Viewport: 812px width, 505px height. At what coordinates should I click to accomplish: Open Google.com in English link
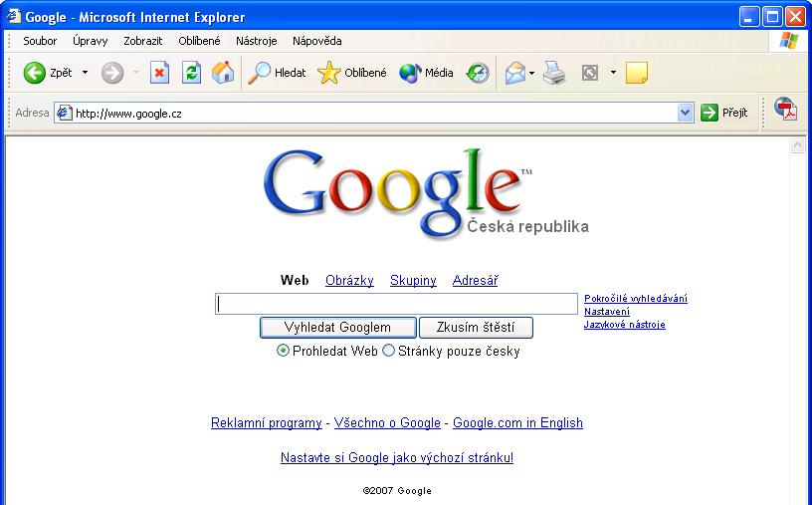pos(517,422)
